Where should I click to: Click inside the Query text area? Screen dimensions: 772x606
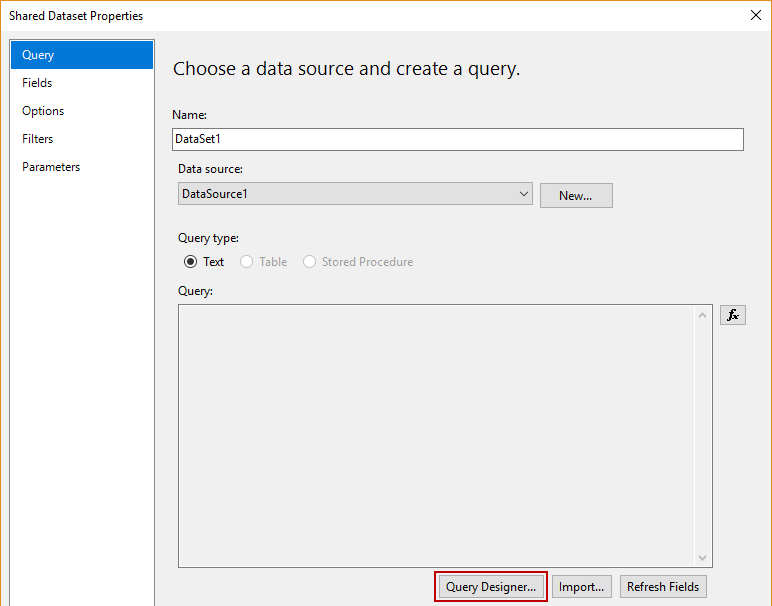tap(437, 435)
